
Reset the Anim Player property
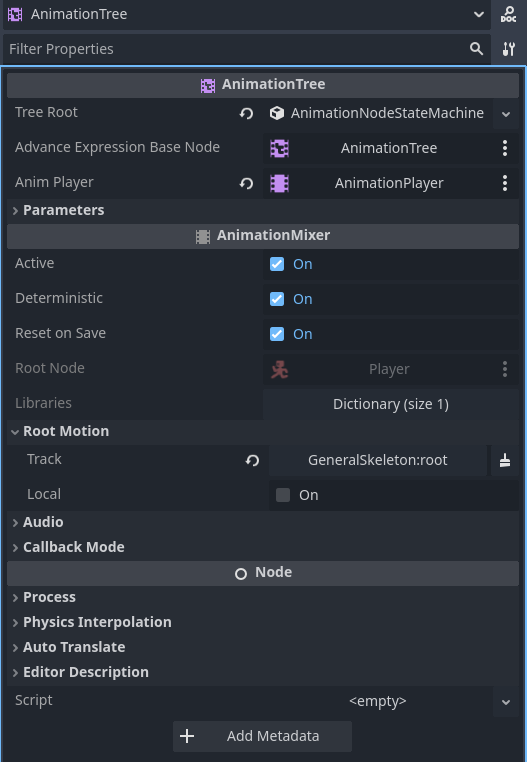pyautogui.click(x=246, y=183)
